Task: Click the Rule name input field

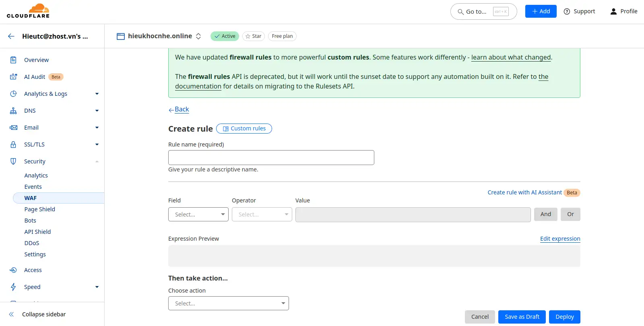Action: pyautogui.click(x=271, y=158)
